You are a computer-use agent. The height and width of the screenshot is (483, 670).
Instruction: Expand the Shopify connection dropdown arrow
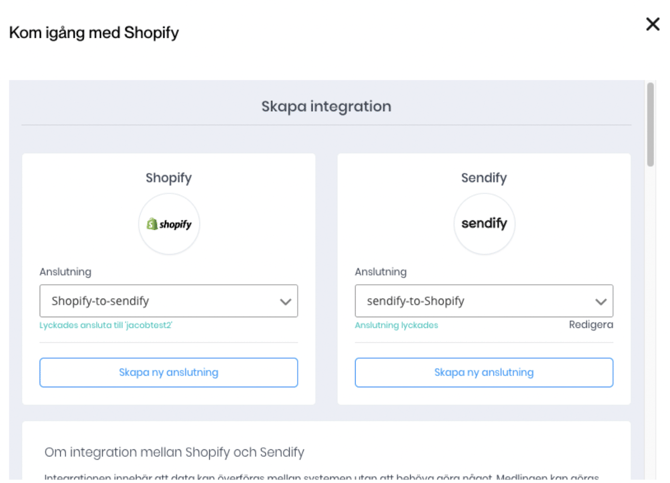285,301
